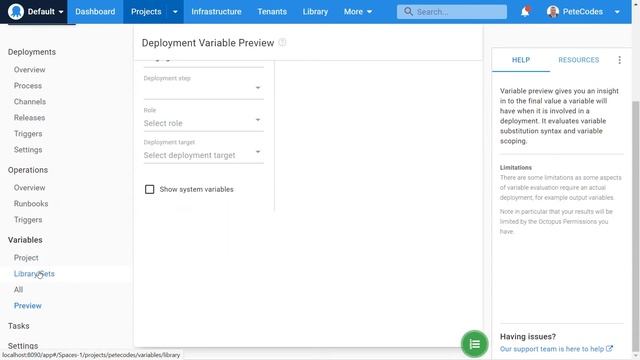The image size is (640, 360).
Task: Click the PeteCodes user avatar
Action: click(x=553, y=12)
